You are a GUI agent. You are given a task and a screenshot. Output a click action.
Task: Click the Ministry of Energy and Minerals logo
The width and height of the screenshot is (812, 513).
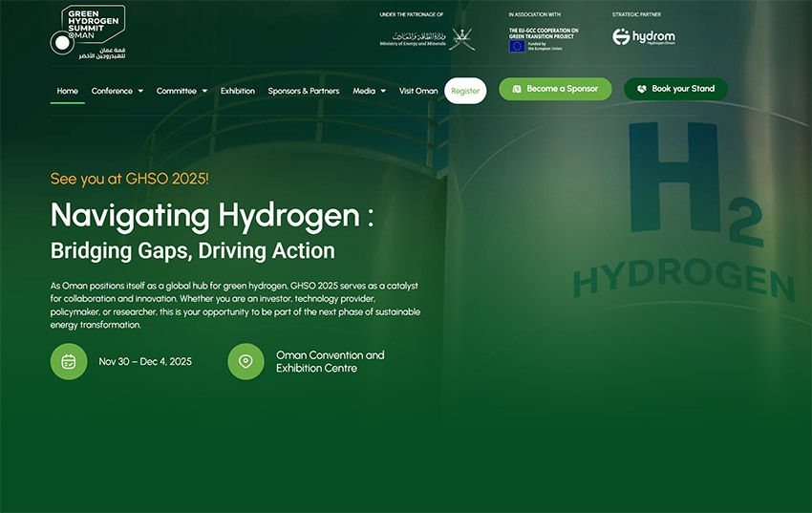[x=412, y=38]
